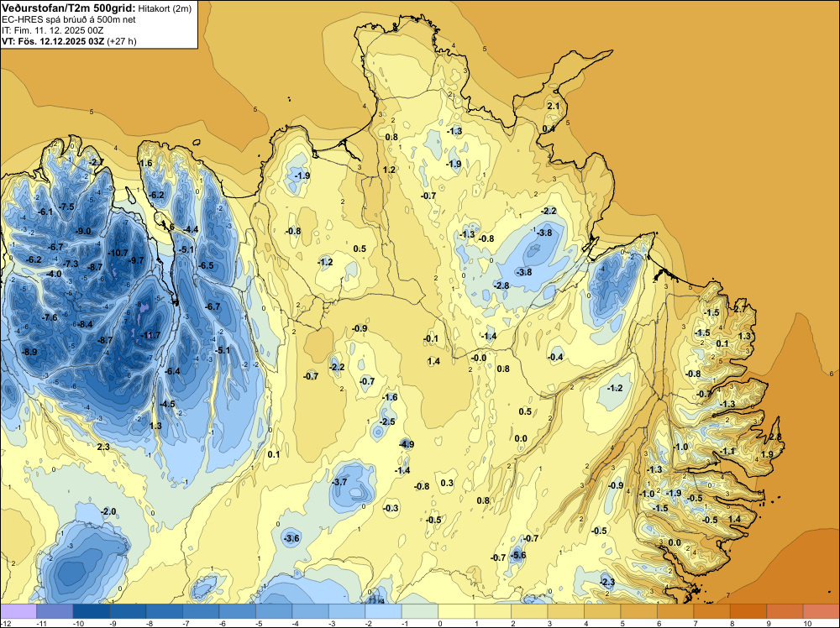
Task: Select the -4.5 temperature label
Action: (167, 404)
